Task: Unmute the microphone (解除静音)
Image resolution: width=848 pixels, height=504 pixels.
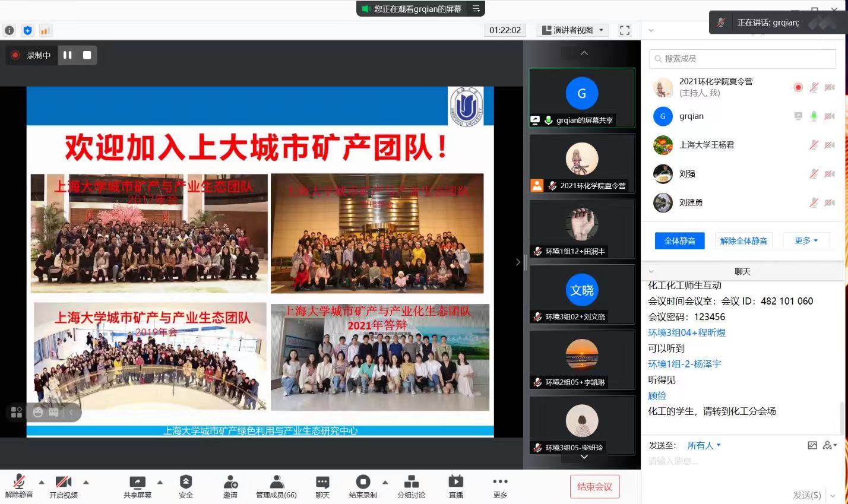Action: [19, 486]
